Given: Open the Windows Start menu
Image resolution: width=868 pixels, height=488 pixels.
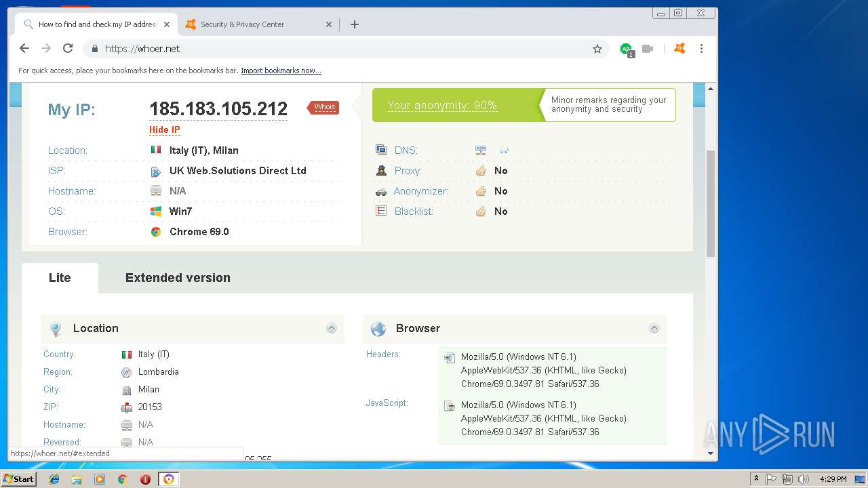Looking at the screenshot, I should tap(19, 479).
